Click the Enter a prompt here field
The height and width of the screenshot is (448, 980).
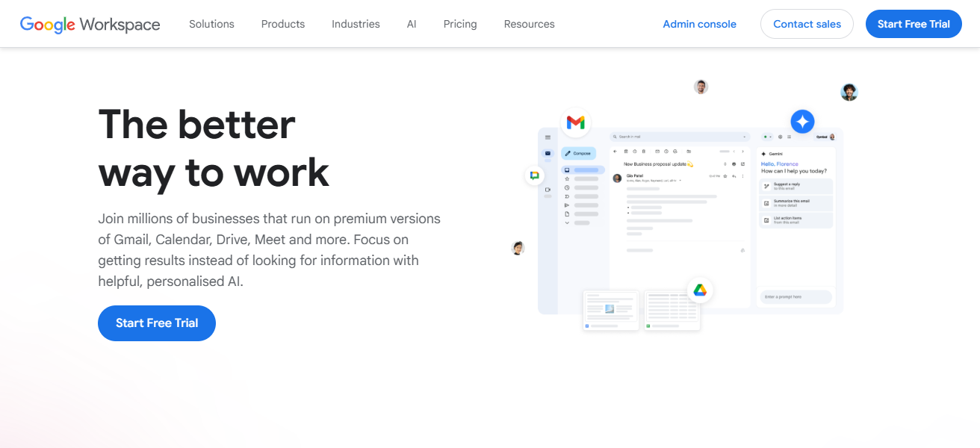(x=796, y=296)
